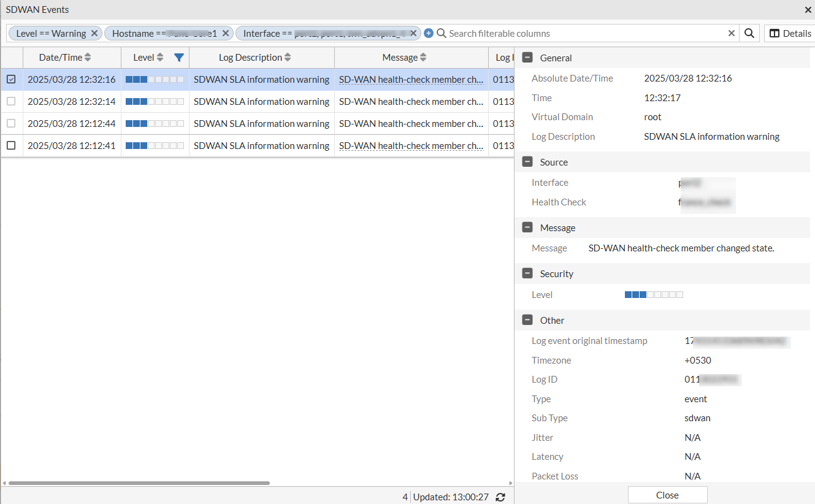The width and height of the screenshot is (815, 504).
Task: Click the horizontal scrollbar of the table
Action: pos(139,483)
